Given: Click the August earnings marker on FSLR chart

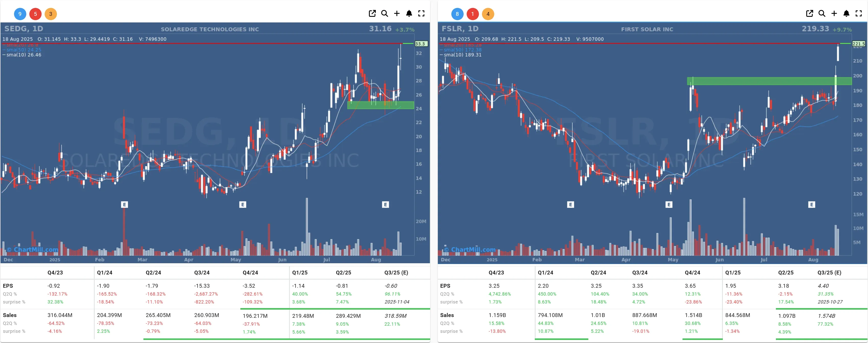Looking at the screenshot, I should click(812, 204).
